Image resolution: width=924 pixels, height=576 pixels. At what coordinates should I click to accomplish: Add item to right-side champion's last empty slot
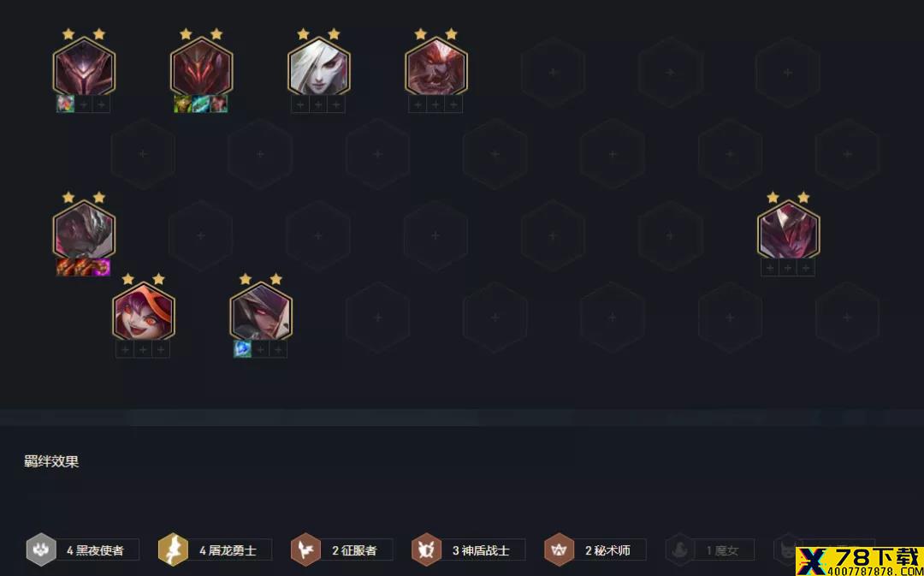tap(806, 268)
